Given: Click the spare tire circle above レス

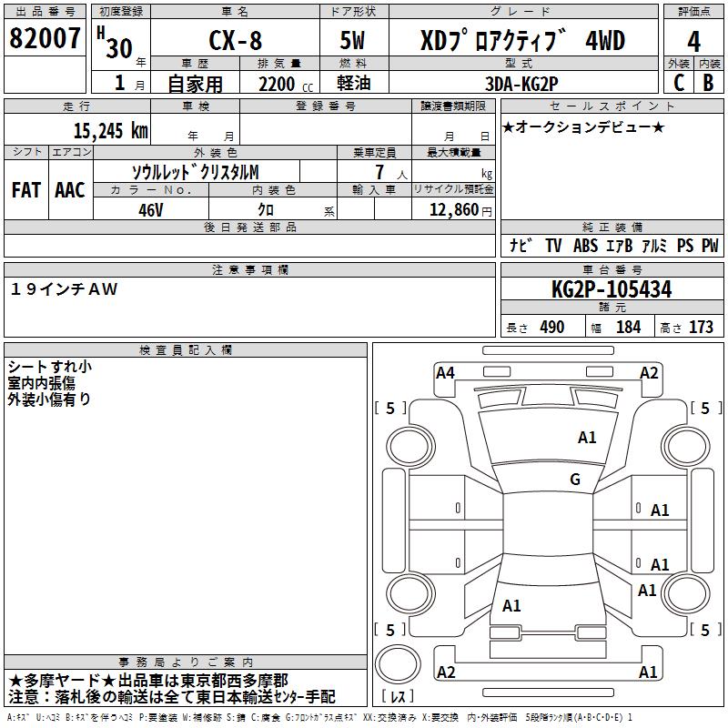Looking at the screenshot, I should click(398, 664).
